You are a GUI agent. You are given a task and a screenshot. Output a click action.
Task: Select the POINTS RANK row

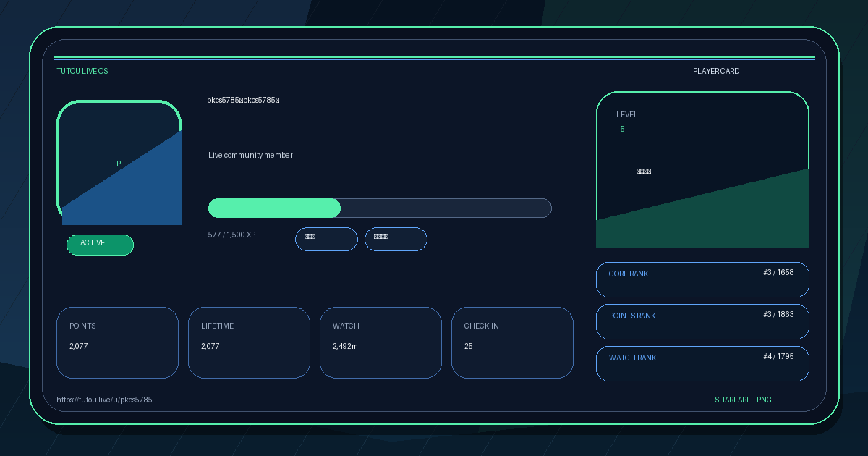[702, 321]
